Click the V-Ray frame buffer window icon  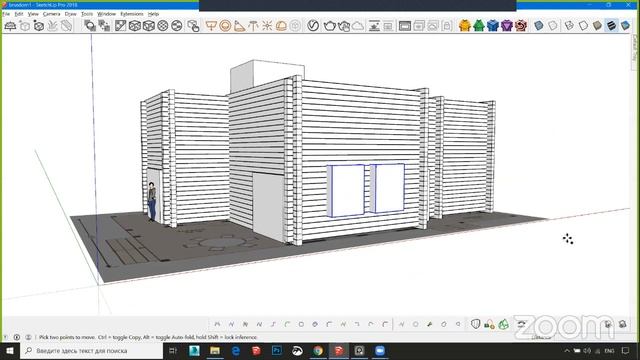coord(404,26)
